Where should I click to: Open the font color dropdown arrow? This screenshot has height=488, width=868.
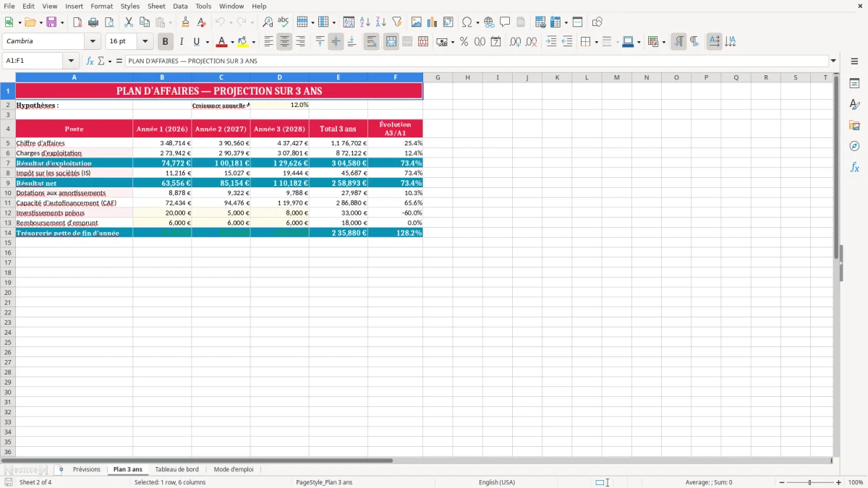[232, 42]
